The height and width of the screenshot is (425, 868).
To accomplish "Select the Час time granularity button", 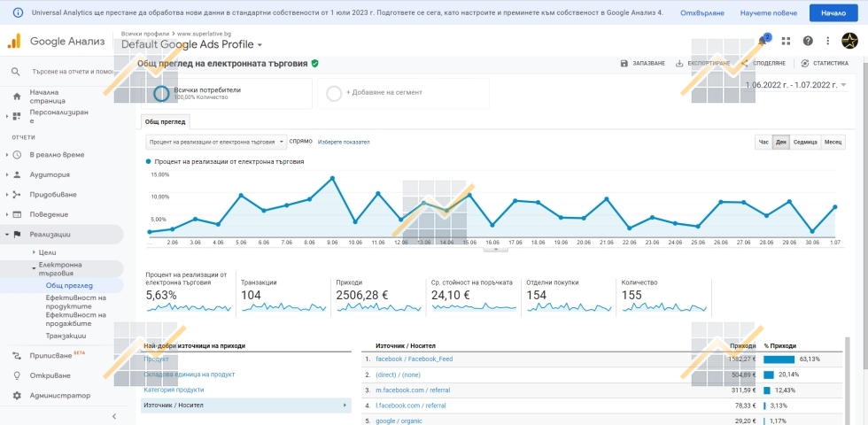I will (763, 142).
